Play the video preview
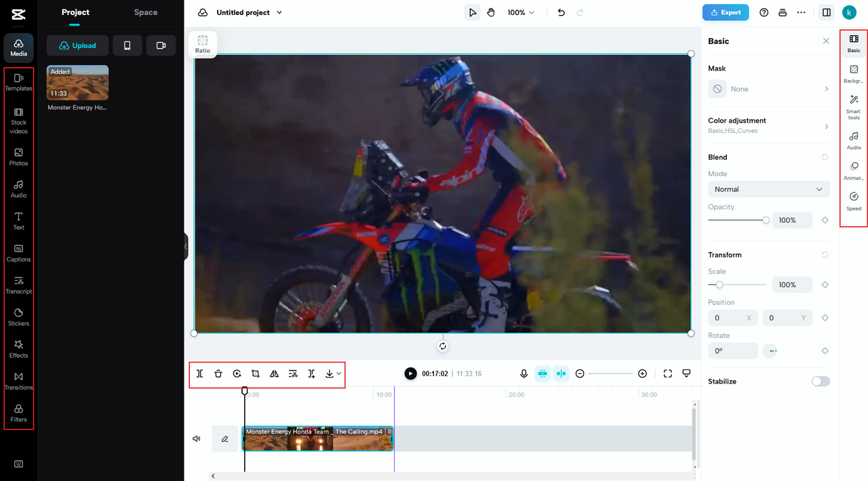Screen dimensions: 868x481 coord(410,373)
